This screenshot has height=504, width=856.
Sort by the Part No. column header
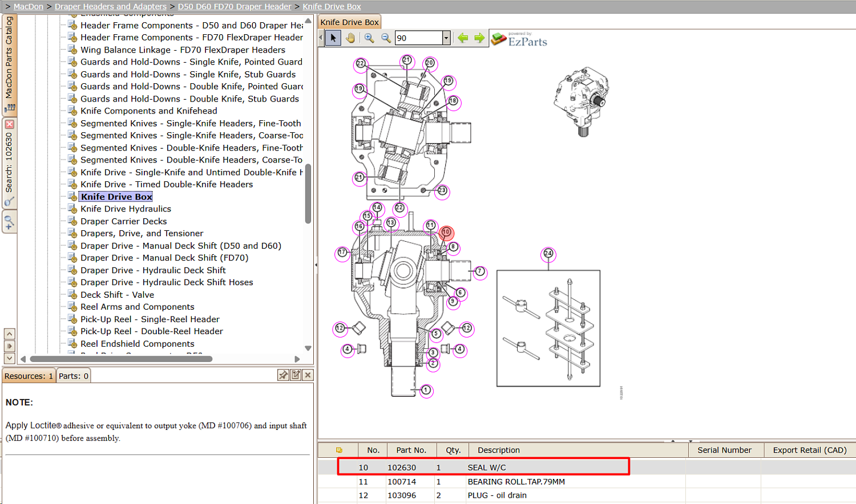[x=411, y=450]
